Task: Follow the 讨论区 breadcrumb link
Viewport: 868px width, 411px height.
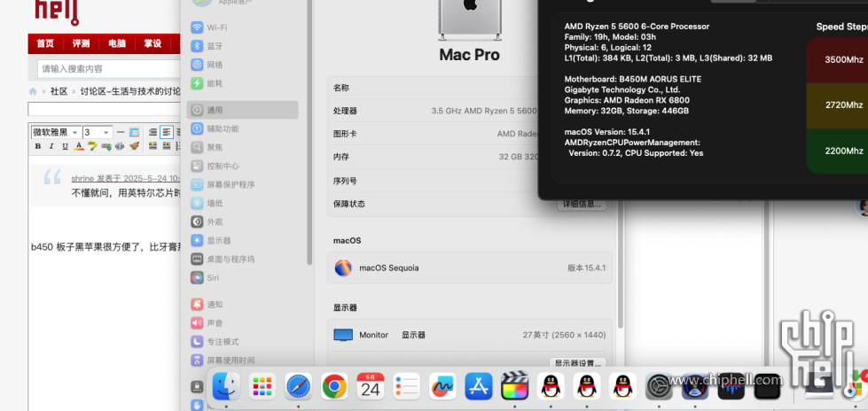Action: tap(130, 91)
